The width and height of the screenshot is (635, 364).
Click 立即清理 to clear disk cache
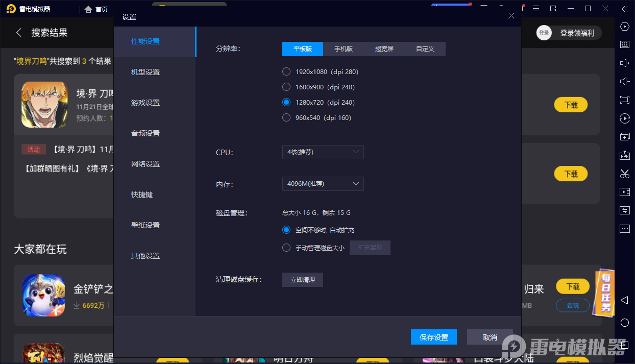click(302, 279)
